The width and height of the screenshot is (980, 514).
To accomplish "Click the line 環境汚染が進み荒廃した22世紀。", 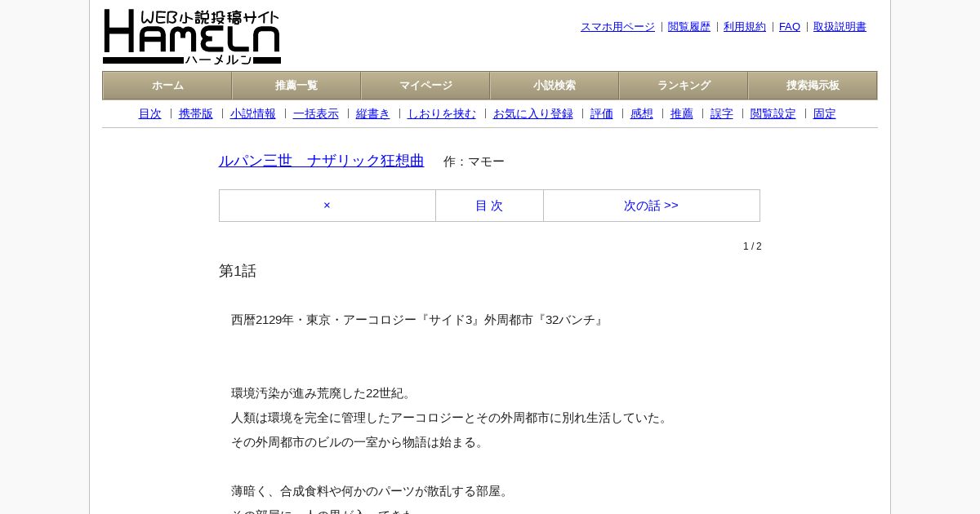I will point(323,393).
